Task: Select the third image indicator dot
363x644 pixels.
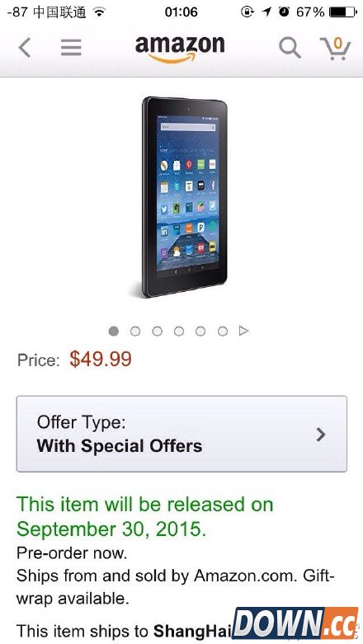Action: [157, 331]
